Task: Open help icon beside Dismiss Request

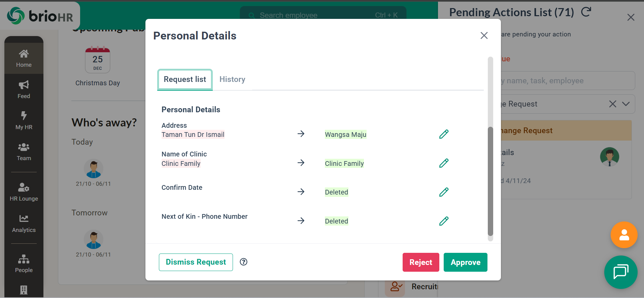Action: 243,262
